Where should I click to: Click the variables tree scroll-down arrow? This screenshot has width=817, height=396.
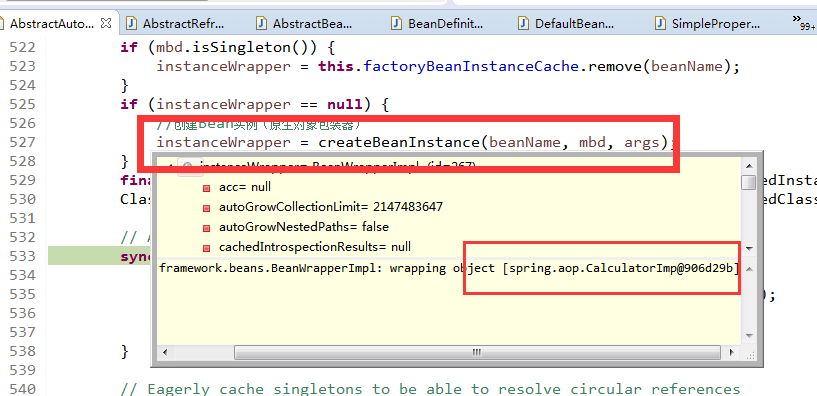pyautogui.click(x=749, y=249)
